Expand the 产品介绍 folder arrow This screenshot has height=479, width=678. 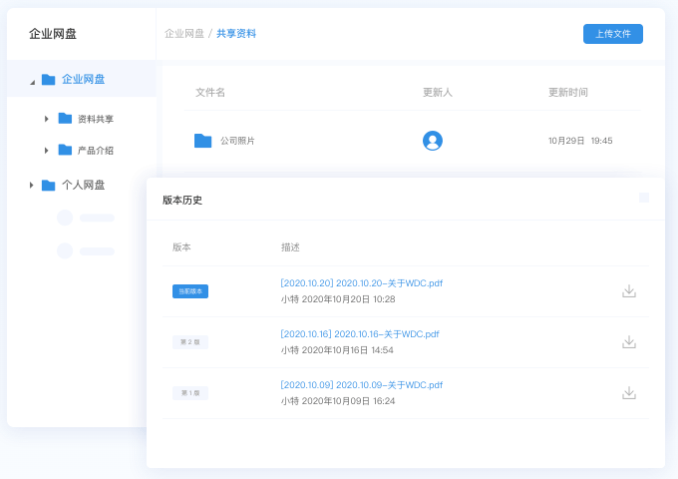tap(46, 150)
